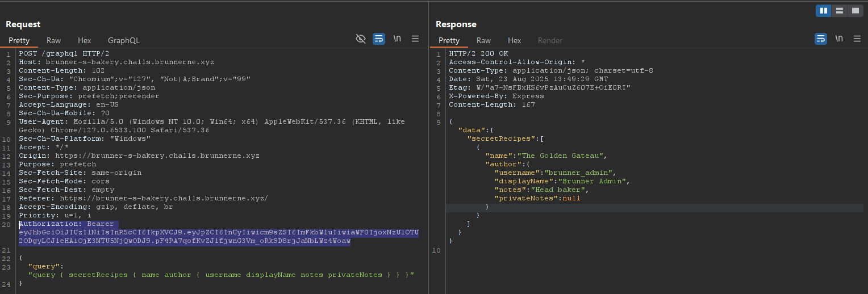Image resolution: width=868 pixels, height=294 pixels.
Task: Show non-printable \n characters in Request panel
Action: click(x=397, y=39)
